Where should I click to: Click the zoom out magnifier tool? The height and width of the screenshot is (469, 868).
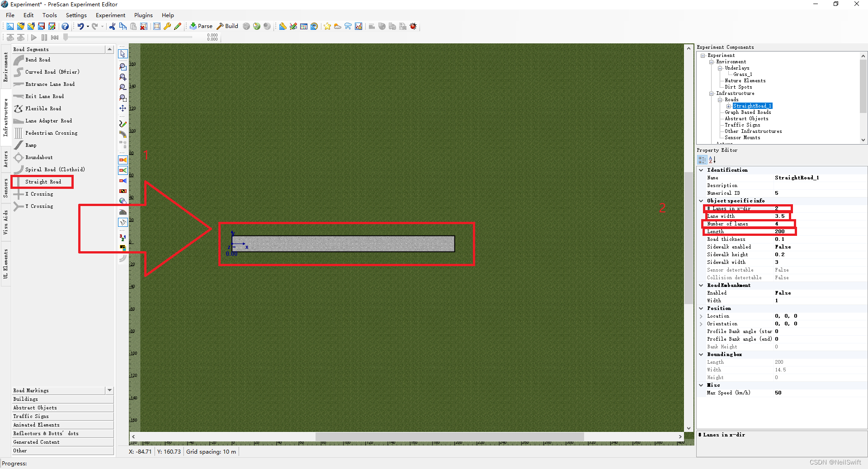(123, 87)
